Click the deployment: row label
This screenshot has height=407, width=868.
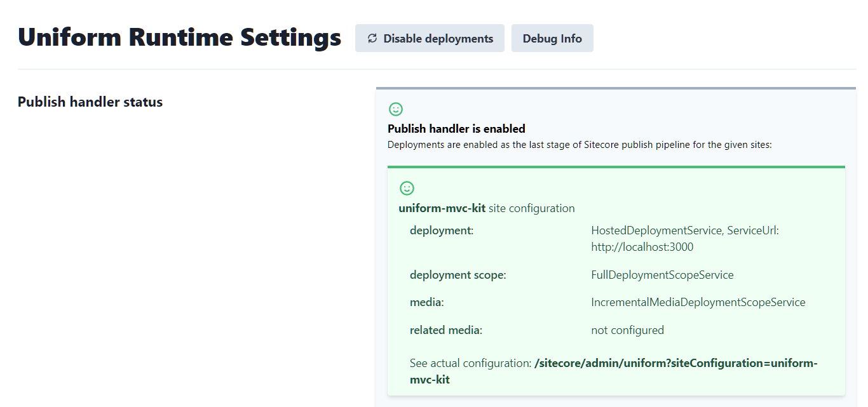point(442,230)
